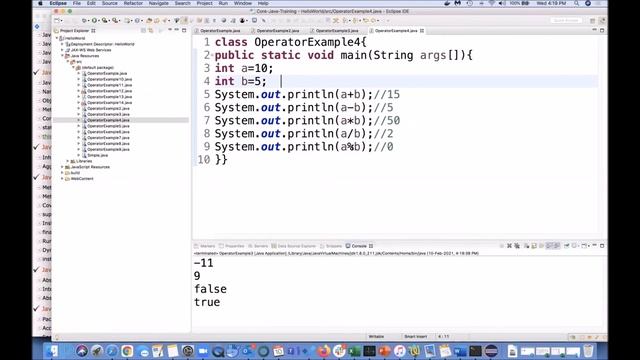Screen dimensions: 640x360
Task: Click 'Smart Insert' in status bar
Action: tap(416, 337)
